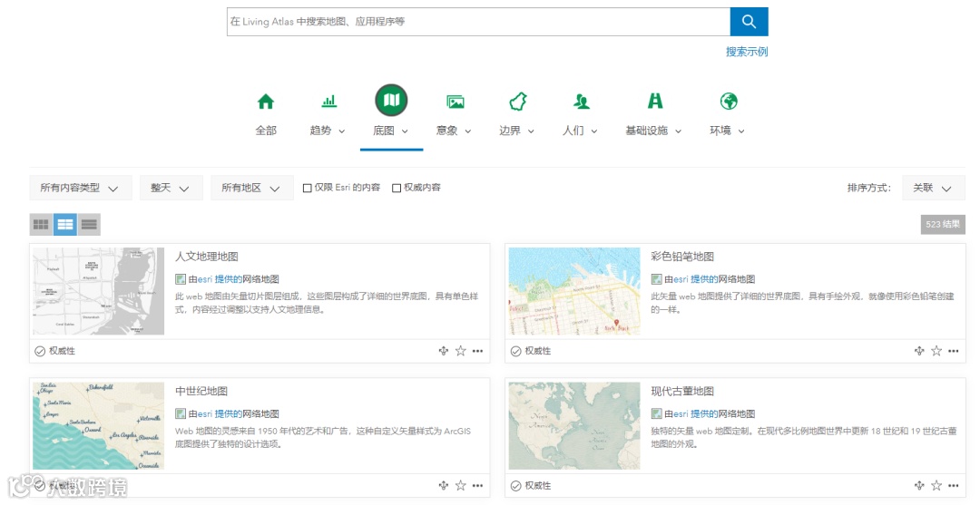Click the 基础设施 tab label
The image size is (980, 505).
point(647,131)
